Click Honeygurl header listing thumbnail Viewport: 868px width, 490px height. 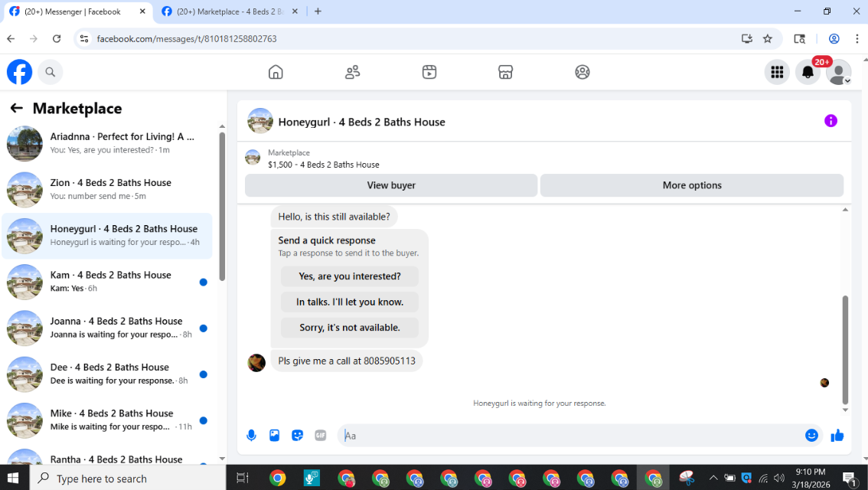click(x=260, y=121)
